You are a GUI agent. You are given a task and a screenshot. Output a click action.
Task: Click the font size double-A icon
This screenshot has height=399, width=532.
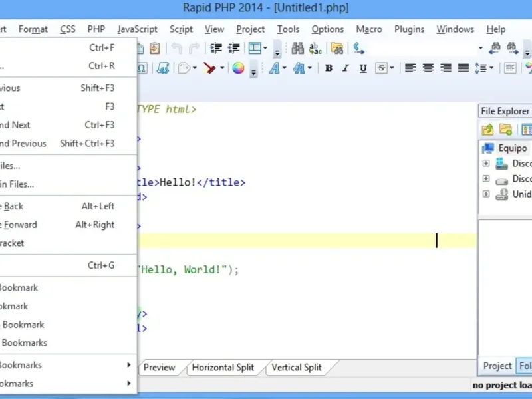pyautogui.click(x=299, y=68)
